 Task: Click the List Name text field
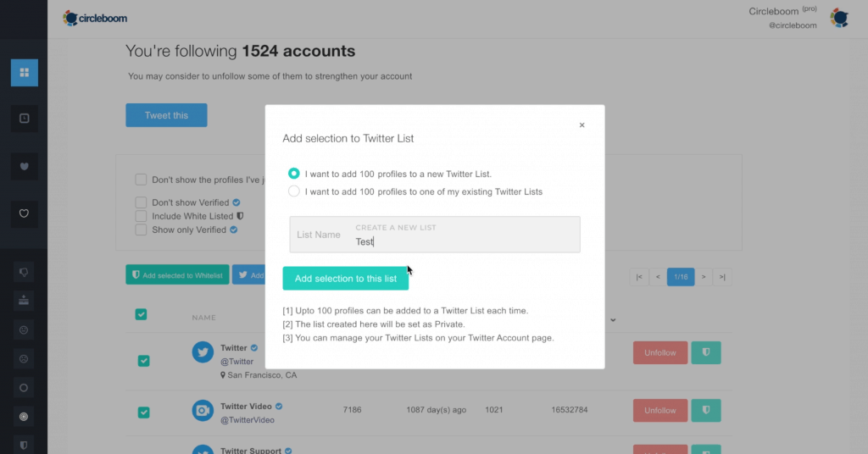coord(435,235)
